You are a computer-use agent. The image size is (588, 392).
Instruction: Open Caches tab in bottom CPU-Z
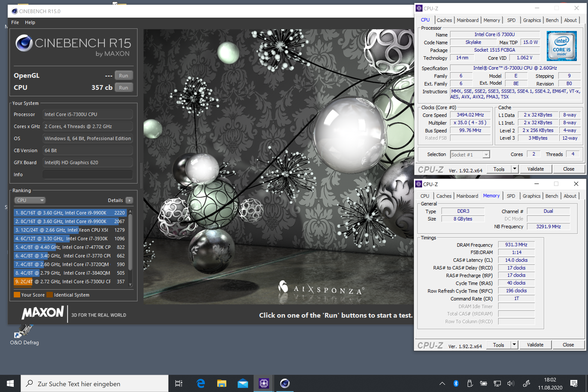444,196
